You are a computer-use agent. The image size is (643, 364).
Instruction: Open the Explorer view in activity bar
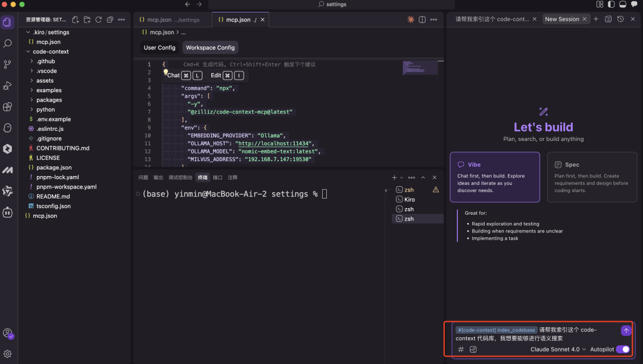[x=7, y=22]
